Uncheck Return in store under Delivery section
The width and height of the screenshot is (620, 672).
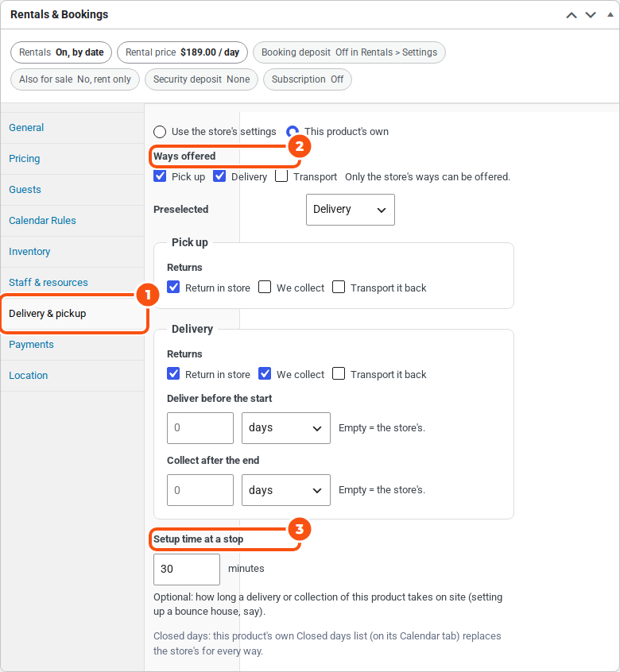(173, 373)
